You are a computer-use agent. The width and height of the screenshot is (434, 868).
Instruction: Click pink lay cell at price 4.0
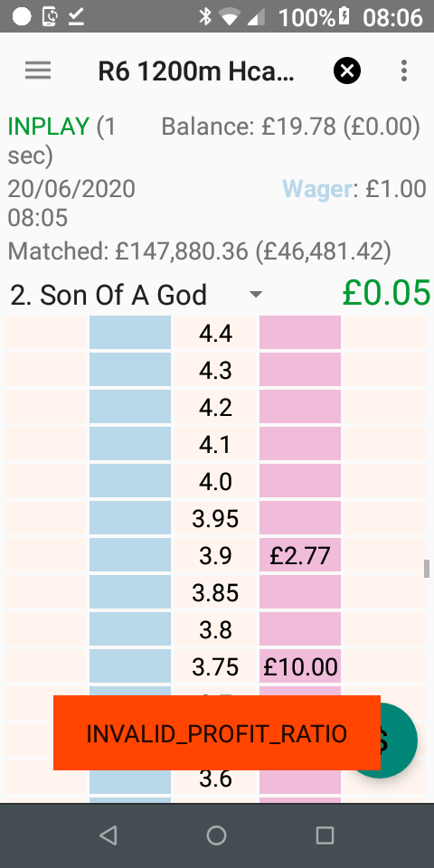tap(300, 480)
